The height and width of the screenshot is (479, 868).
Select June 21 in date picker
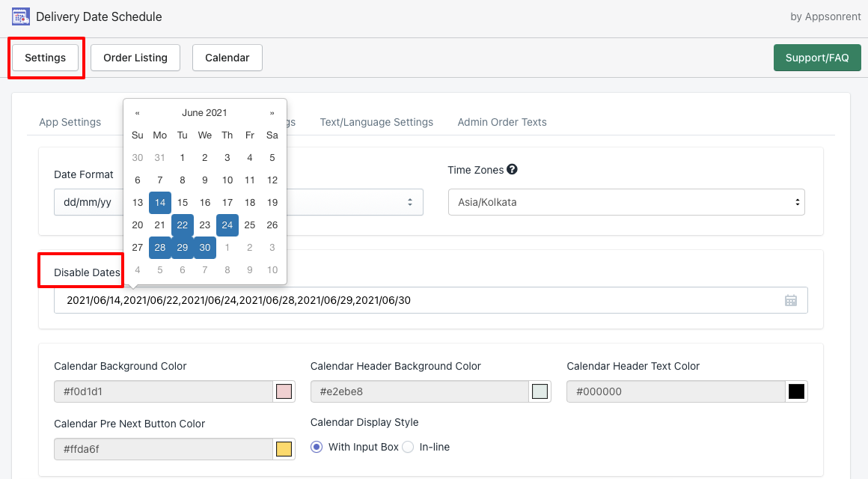(160, 225)
